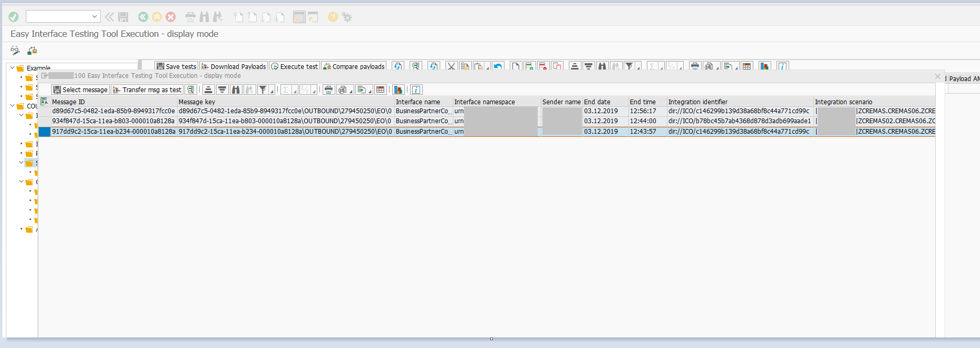Screen dimensions: 980x348
Task: Click the green Enter checkmark icon
Action: coord(14,17)
